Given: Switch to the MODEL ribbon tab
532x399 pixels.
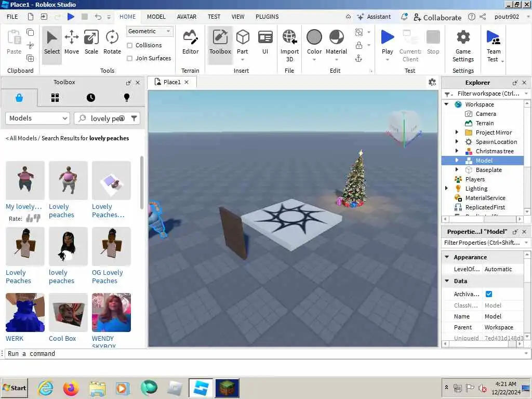Looking at the screenshot, I should coord(156,17).
